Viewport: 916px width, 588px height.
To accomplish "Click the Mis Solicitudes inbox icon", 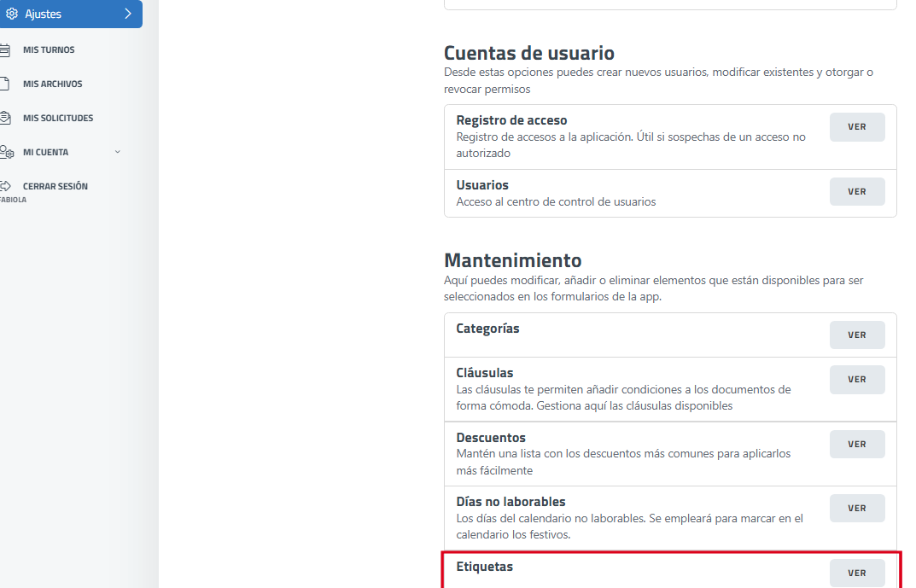I will (5, 118).
